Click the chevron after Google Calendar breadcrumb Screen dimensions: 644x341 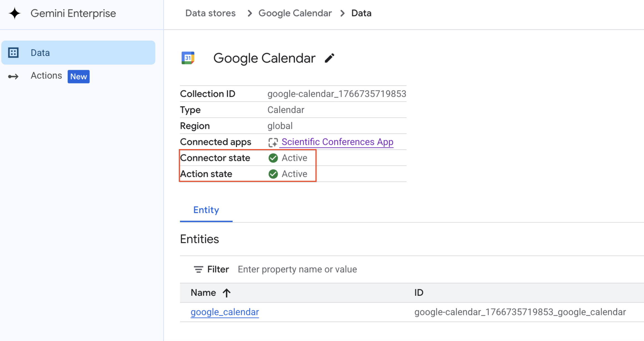click(343, 13)
